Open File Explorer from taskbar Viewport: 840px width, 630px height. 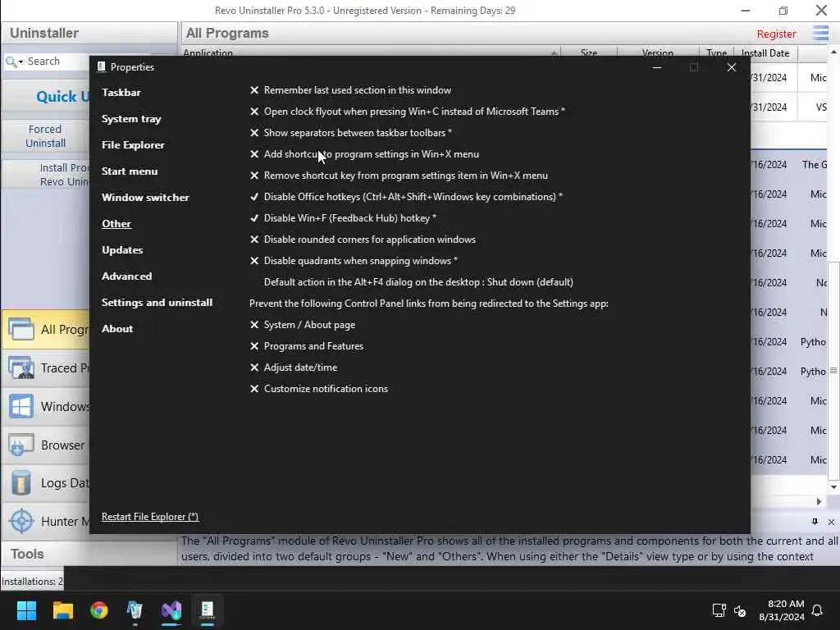click(63, 610)
